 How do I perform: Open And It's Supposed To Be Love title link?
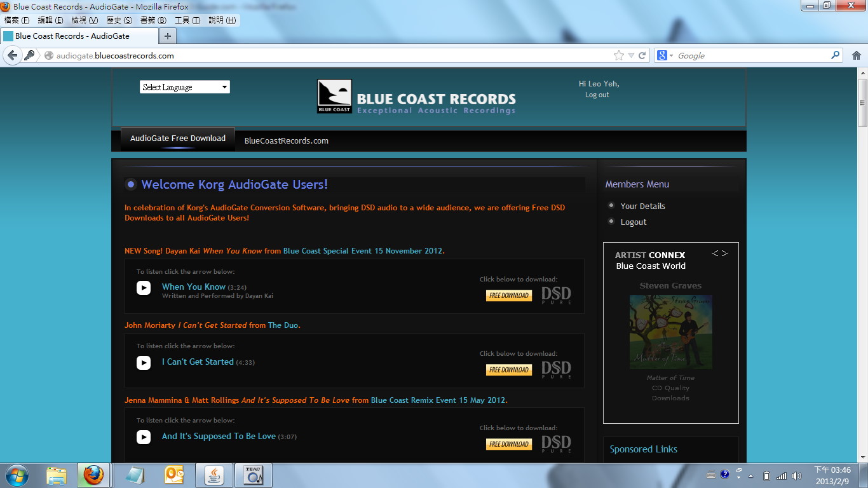(219, 436)
